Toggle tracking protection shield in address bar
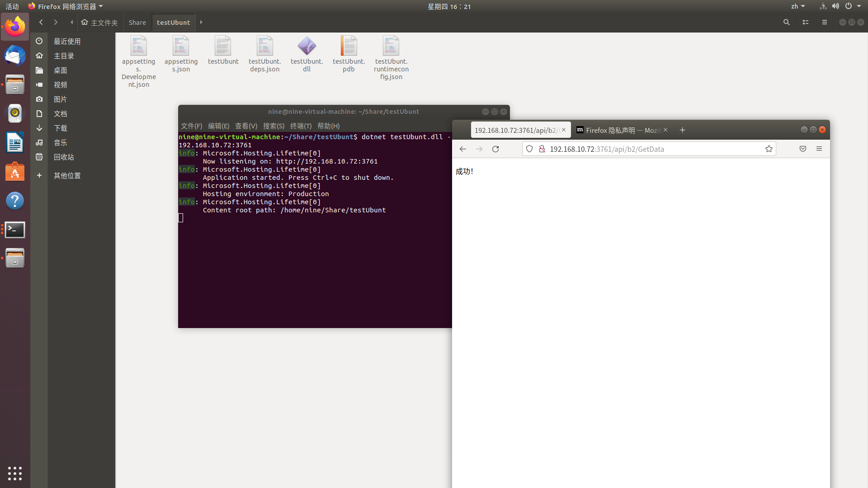 [x=529, y=149]
